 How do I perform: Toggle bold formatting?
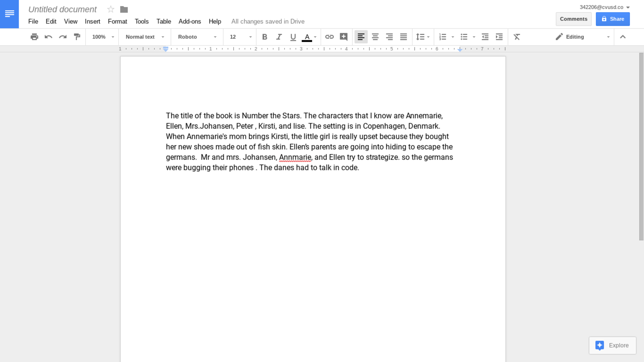pyautogui.click(x=264, y=37)
